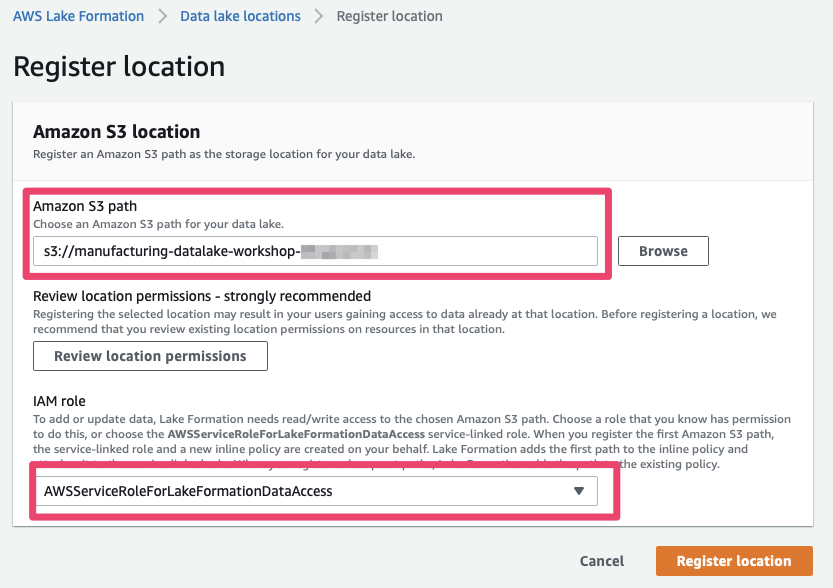Cancel the location registration

click(x=602, y=561)
